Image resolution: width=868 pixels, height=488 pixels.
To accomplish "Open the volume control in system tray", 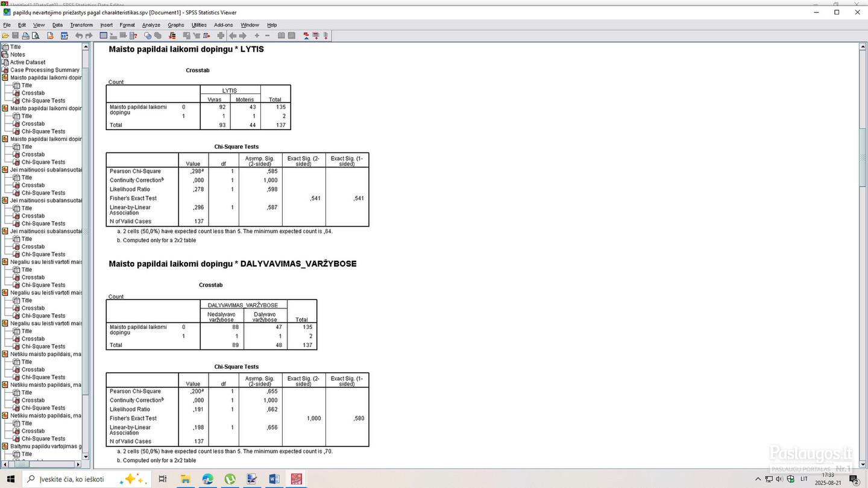I will click(x=779, y=479).
